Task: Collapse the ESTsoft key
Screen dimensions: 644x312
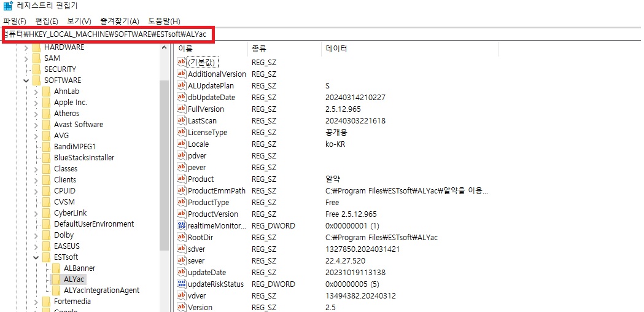Action: click(x=36, y=257)
